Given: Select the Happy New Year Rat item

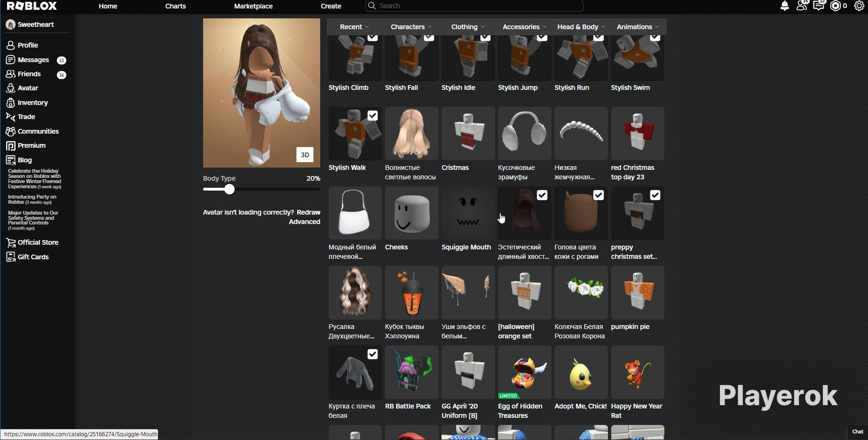Looking at the screenshot, I should (x=637, y=372).
